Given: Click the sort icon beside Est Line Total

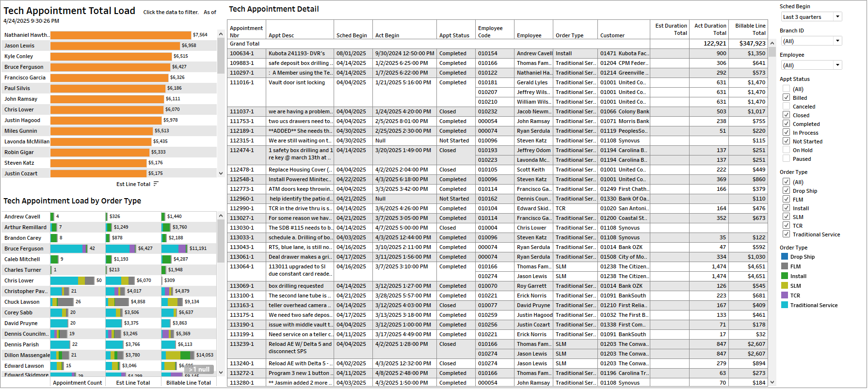Looking at the screenshot, I should (x=156, y=184).
